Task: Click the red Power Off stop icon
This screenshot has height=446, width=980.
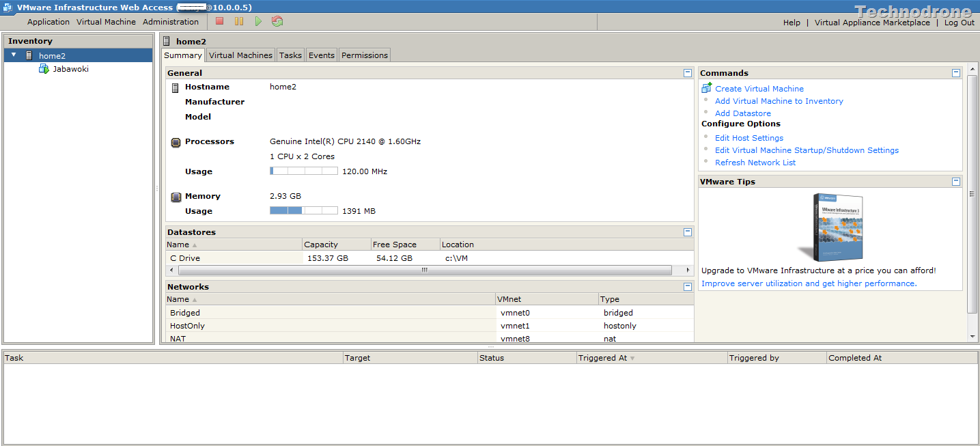Action: 219,21
